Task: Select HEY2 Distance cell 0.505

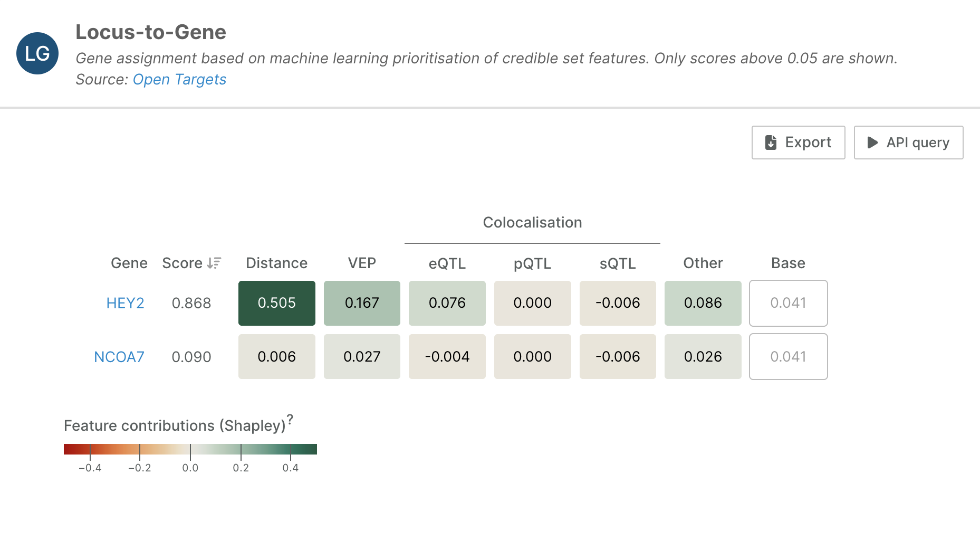Action: 276,303
